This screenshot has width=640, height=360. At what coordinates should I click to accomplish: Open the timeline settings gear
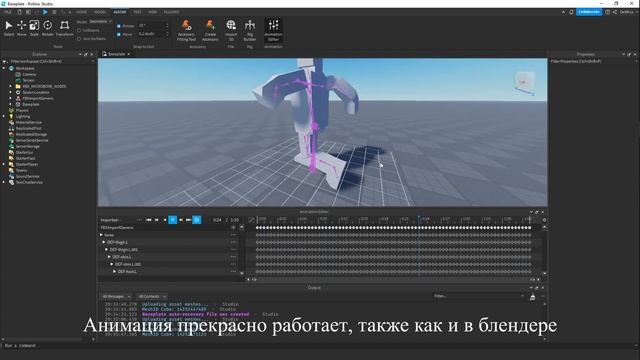click(x=544, y=220)
